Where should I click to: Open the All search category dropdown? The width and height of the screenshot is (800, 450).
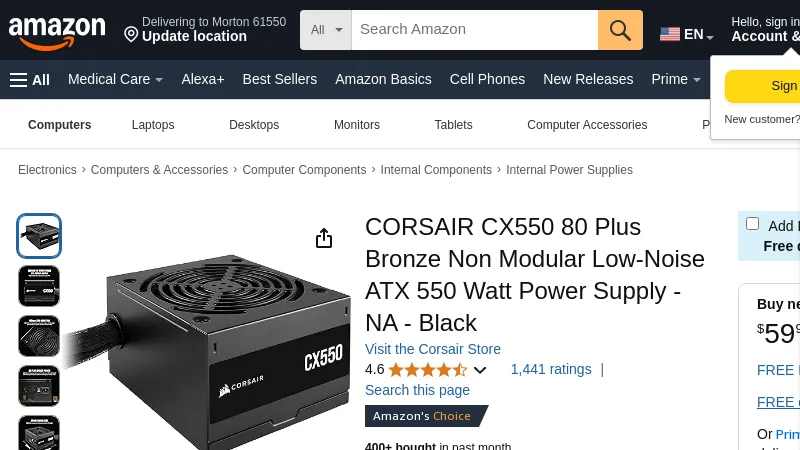pyautogui.click(x=326, y=30)
